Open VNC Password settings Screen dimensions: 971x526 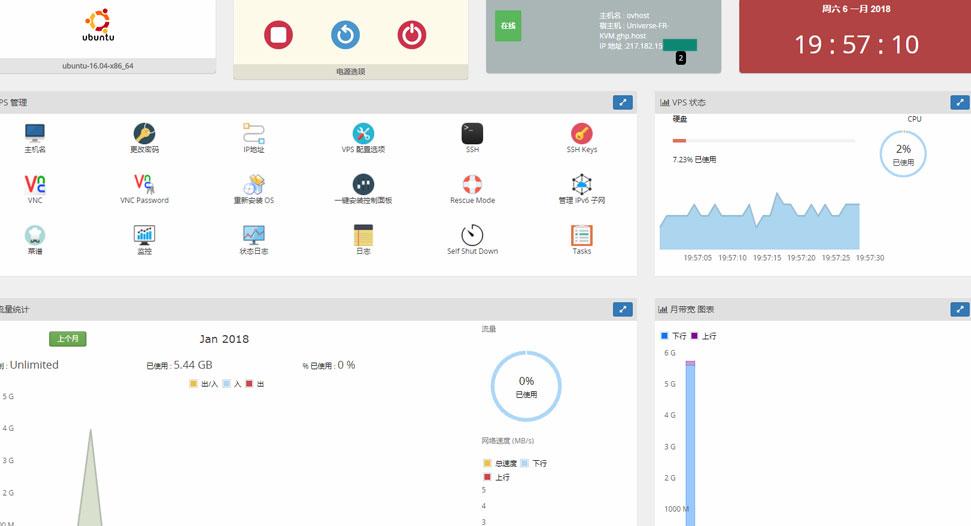click(144, 185)
